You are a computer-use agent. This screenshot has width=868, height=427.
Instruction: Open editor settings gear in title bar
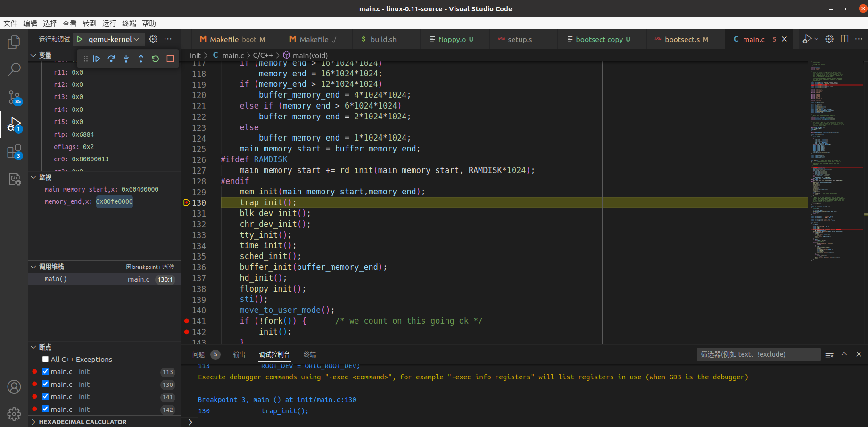point(829,39)
